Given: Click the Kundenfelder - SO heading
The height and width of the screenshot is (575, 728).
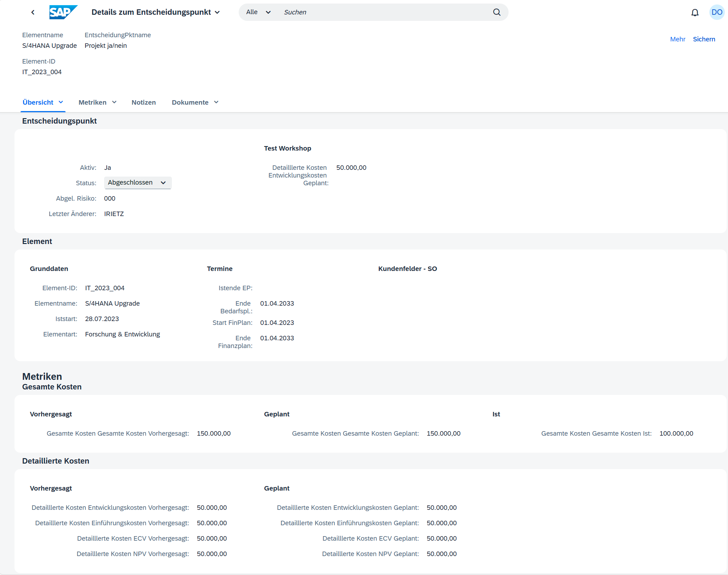Looking at the screenshot, I should [x=407, y=269].
